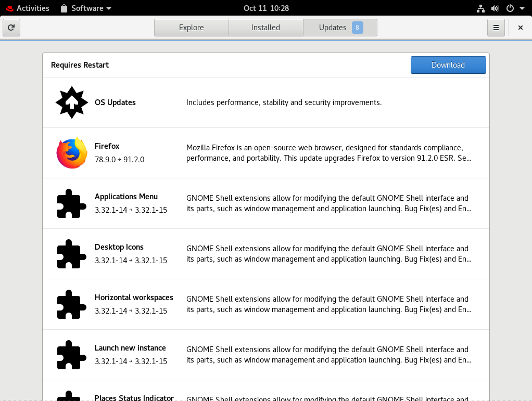Close the Software window
The width and height of the screenshot is (532, 401).
[520, 28]
